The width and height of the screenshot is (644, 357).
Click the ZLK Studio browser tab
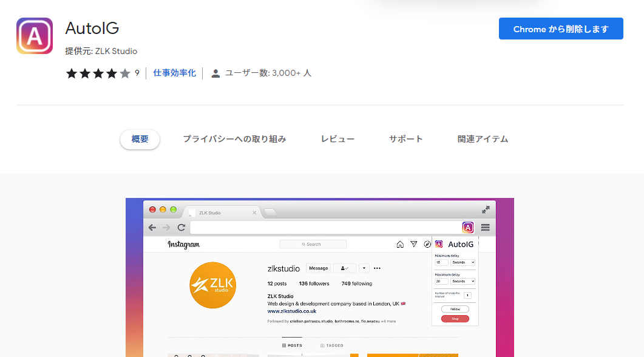[x=220, y=212]
